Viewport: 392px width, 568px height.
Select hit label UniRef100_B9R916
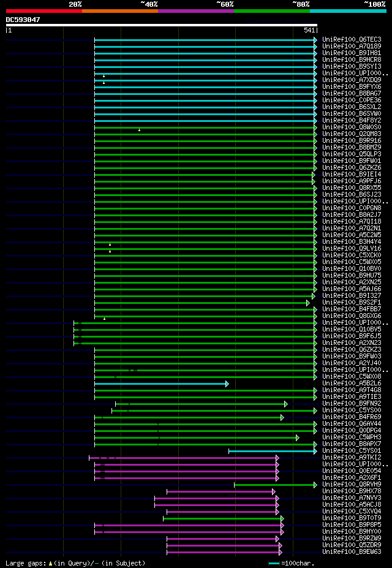click(x=352, y=140)
